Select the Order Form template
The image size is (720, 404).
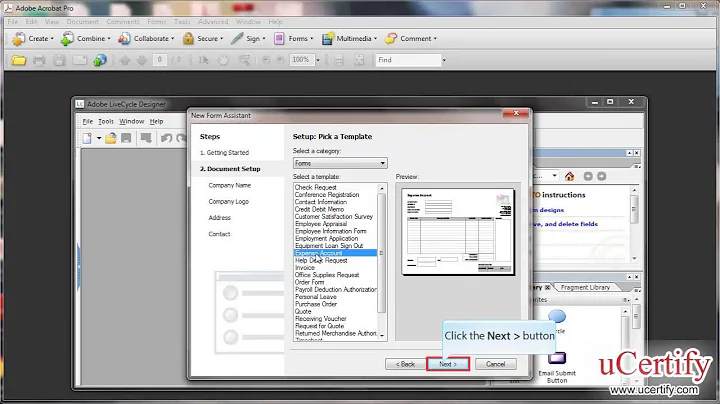coord(309,282)
